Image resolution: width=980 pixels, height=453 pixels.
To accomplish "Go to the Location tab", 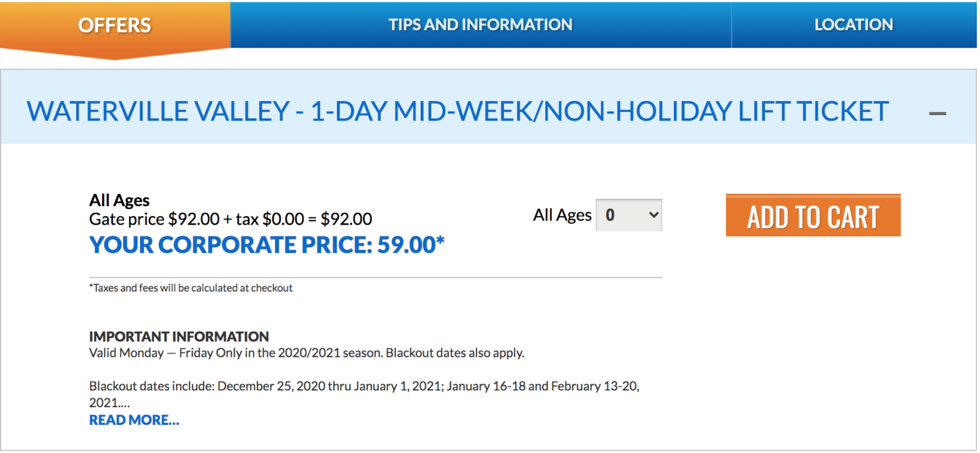I will click(853, 24).
